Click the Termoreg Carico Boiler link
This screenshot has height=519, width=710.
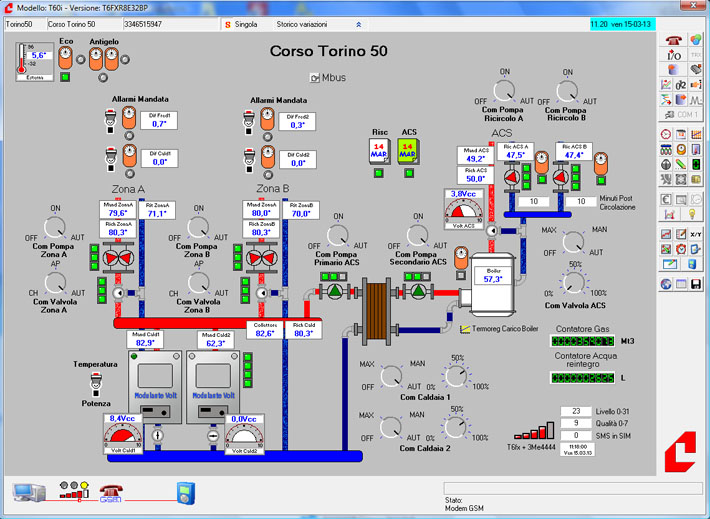click(506, 327)
